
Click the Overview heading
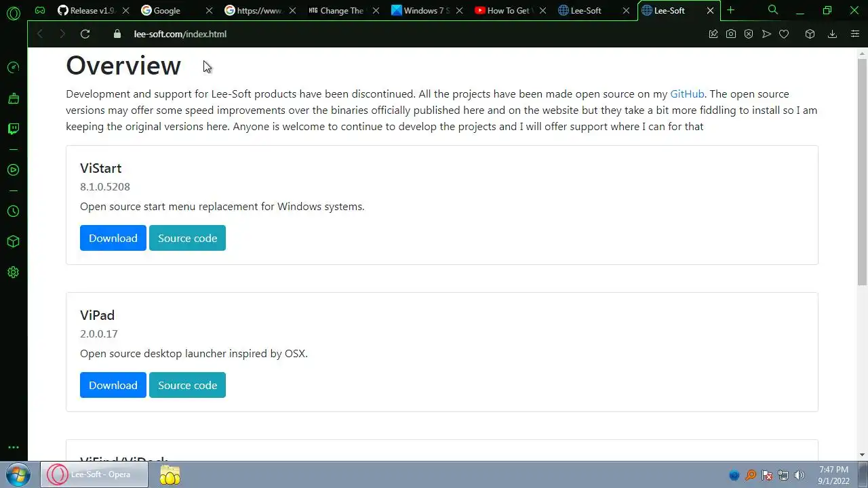pyautogui.click(x=123, y=66)
